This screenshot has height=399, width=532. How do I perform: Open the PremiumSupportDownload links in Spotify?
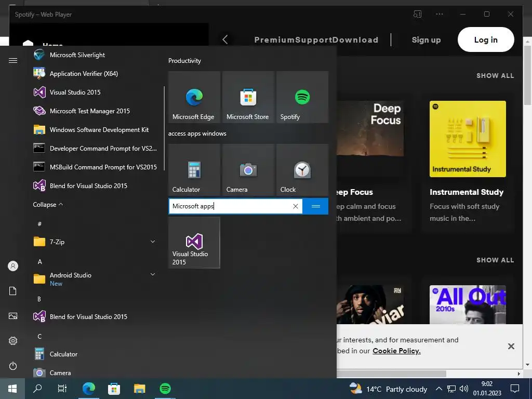click(316, 39)
